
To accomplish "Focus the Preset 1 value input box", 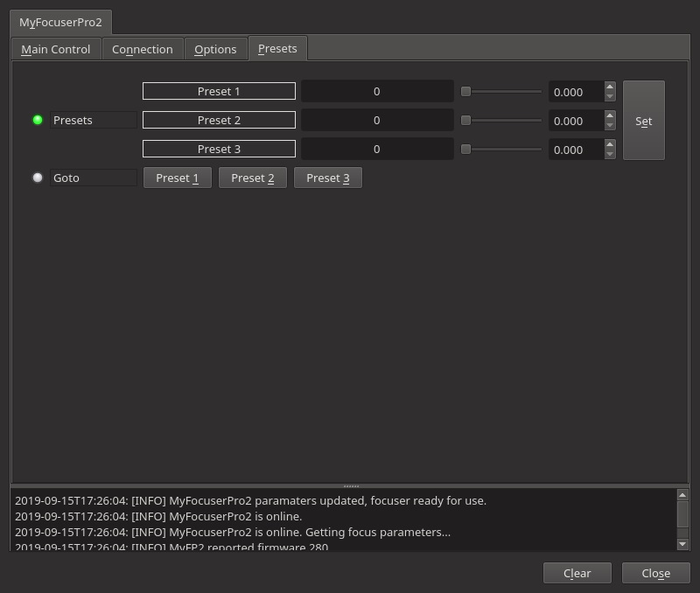I will coord(576,92).
